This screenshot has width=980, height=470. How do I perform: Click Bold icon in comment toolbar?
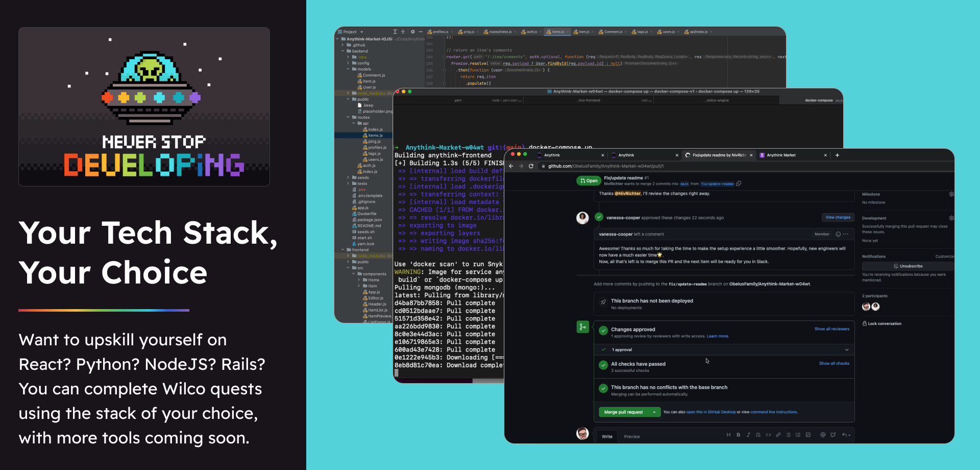coord(738,435)
